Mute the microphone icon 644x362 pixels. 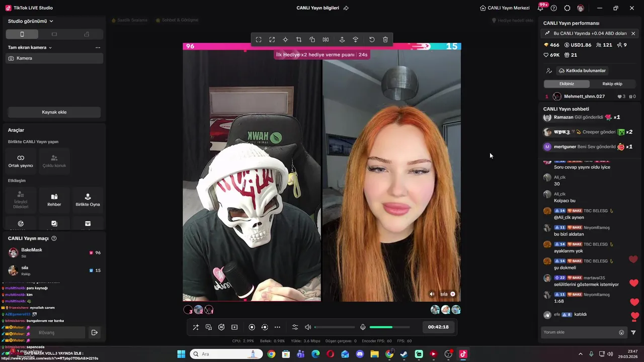[x=363, y=327]
